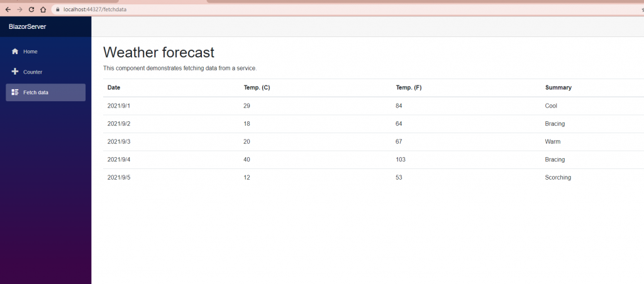Select the date cell 2021/9/2

point(119,124)
